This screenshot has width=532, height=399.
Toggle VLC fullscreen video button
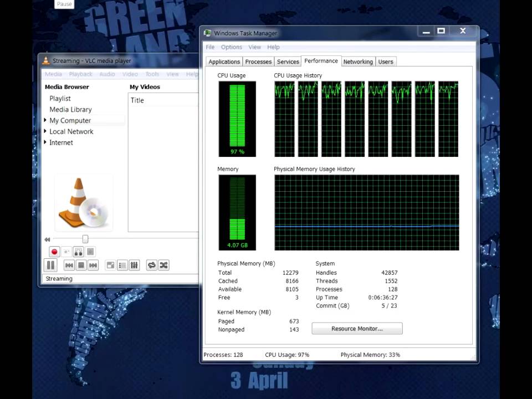point(110,265)
